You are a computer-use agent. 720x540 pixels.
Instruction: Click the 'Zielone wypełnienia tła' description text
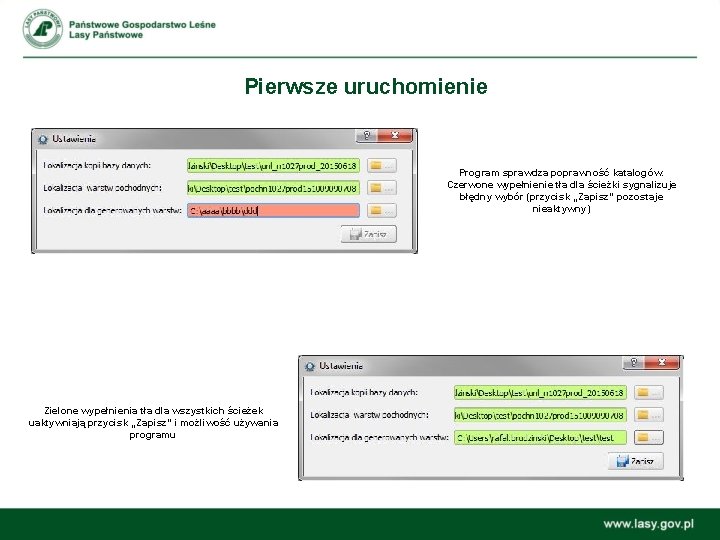tap(153, 422)
